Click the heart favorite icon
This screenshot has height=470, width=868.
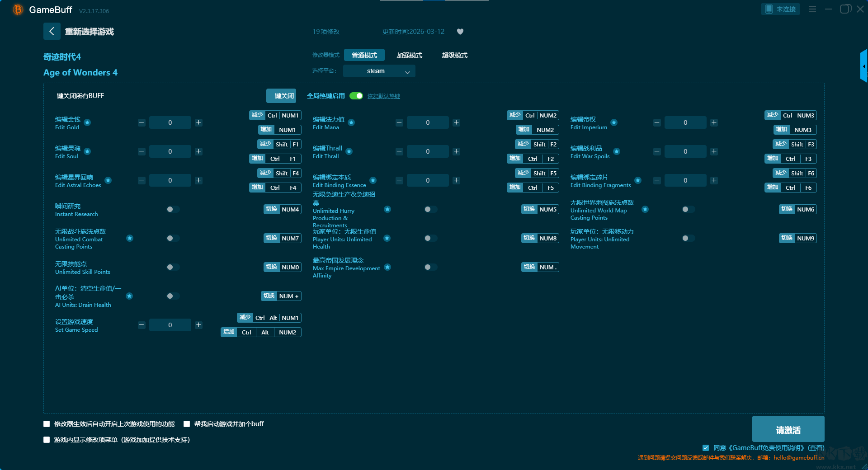(460, 32)
